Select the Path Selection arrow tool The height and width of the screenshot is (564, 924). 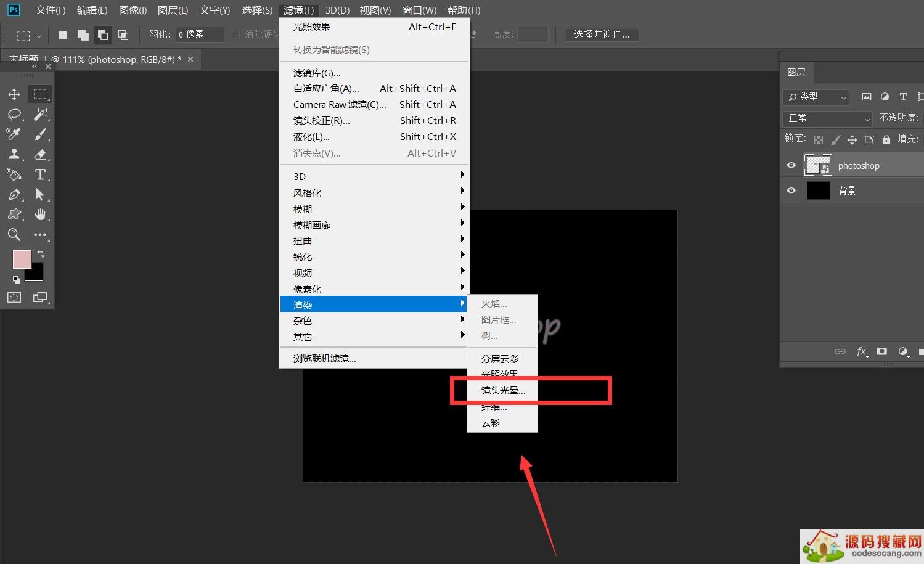40,195
